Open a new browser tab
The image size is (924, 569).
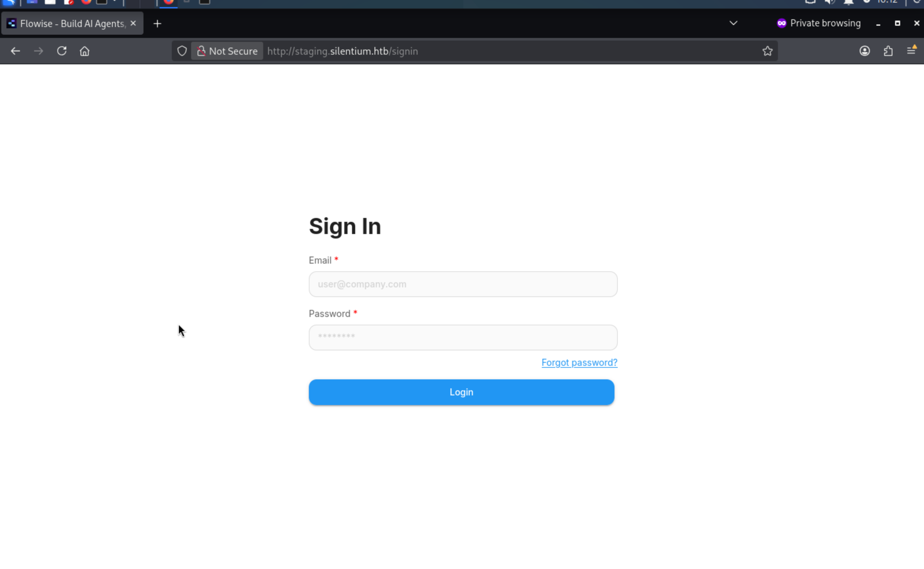click(x=157, y=24)
